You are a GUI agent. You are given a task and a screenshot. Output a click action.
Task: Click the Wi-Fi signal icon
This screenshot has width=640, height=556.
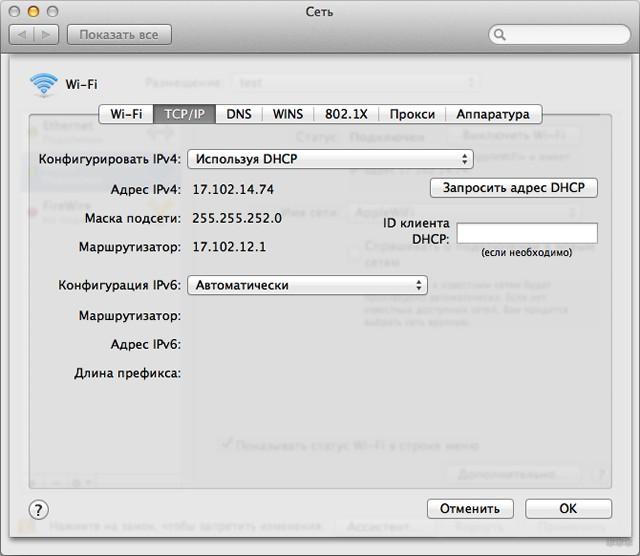(x=44, y=85)
